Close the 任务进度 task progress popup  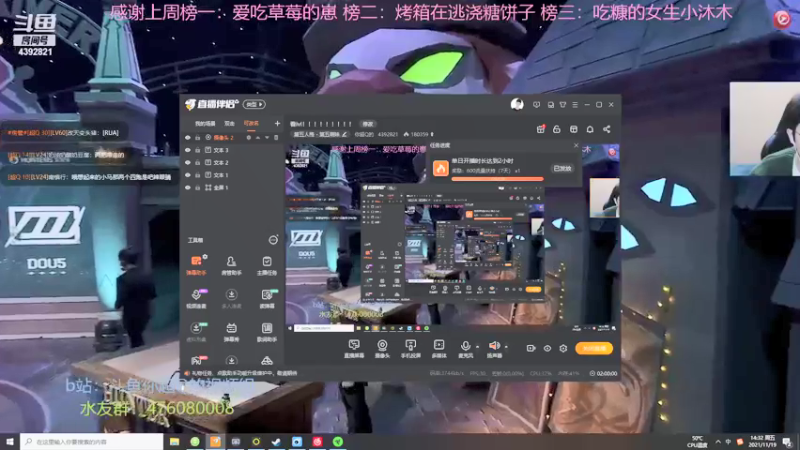(576, 145)
